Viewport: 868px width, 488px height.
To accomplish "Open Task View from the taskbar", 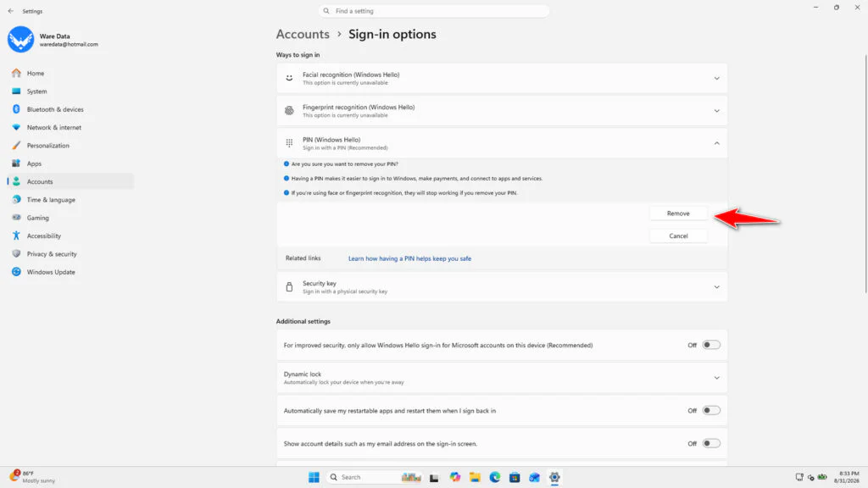I will (434, 478).
